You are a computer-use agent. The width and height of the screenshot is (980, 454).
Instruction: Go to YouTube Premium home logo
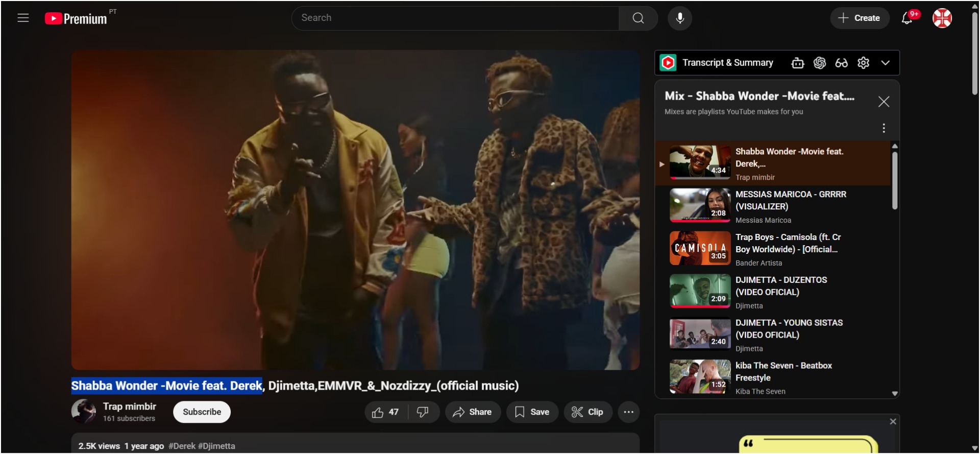tap(76, 18)
